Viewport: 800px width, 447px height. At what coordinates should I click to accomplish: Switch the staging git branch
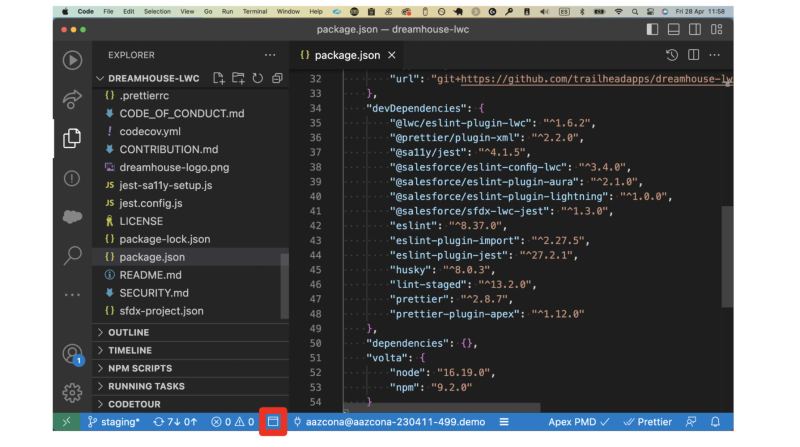point(114,422)
